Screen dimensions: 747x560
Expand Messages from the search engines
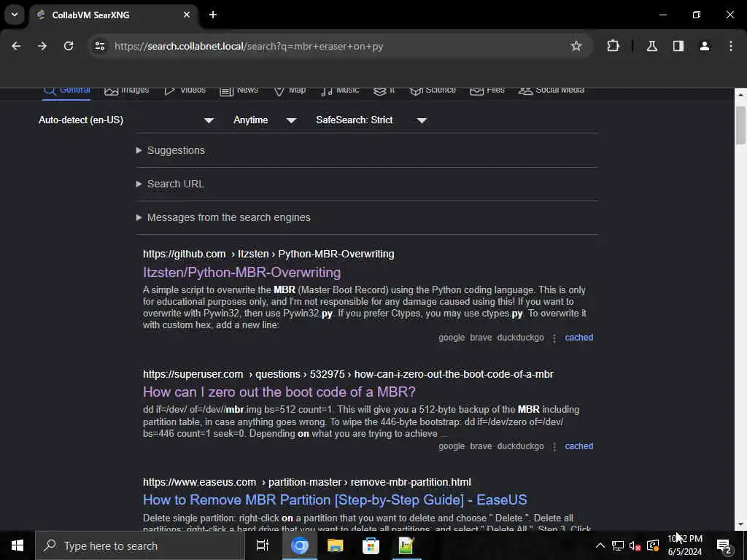223,217
